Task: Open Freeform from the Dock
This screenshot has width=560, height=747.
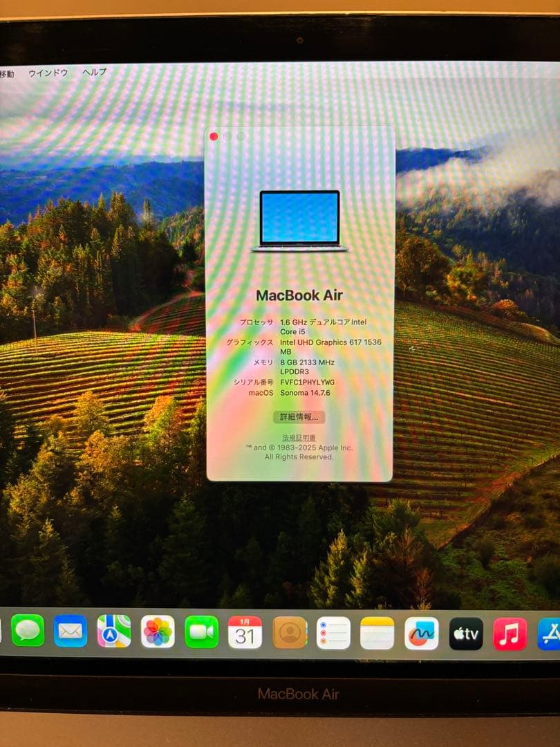Action: [420, 633]
